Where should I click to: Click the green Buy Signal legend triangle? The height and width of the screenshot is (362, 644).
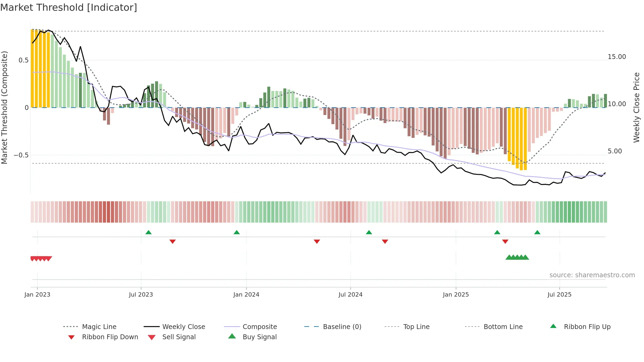[232, 336]
